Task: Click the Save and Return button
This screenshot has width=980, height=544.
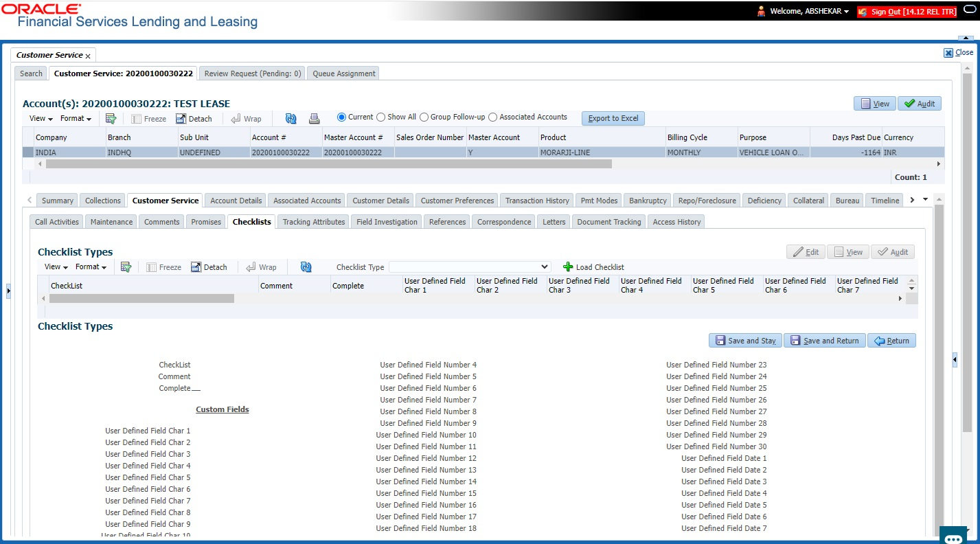Action: click(x=825, y=341)
